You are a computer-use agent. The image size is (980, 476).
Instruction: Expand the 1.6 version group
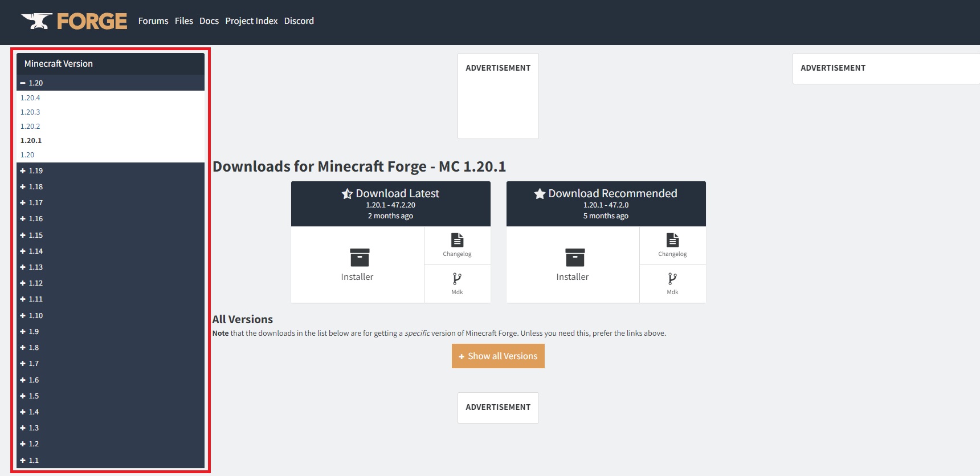click(x=111, y=380)
